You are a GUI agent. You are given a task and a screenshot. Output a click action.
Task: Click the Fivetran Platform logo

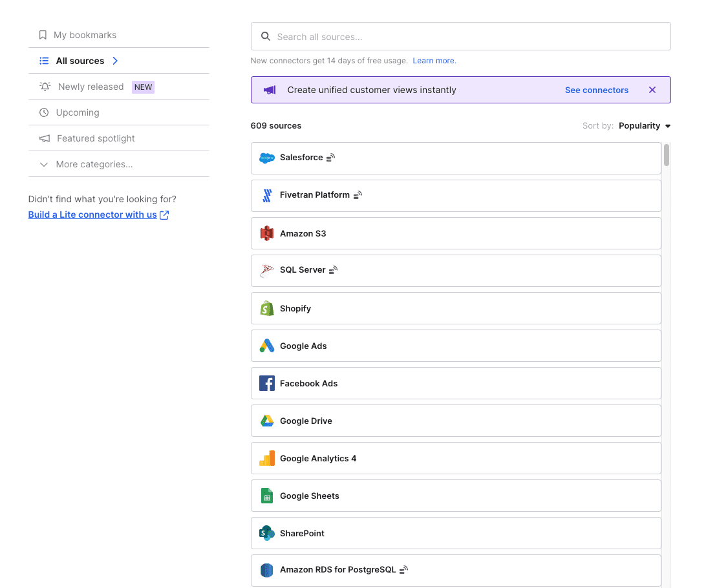pyautogui.click(x=267, y=195)
